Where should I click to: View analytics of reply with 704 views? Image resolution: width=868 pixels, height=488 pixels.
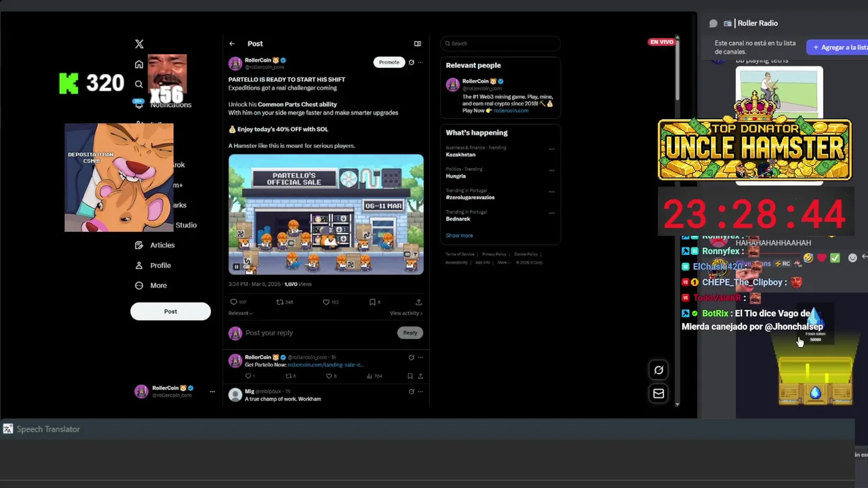(x=374, y=375)
